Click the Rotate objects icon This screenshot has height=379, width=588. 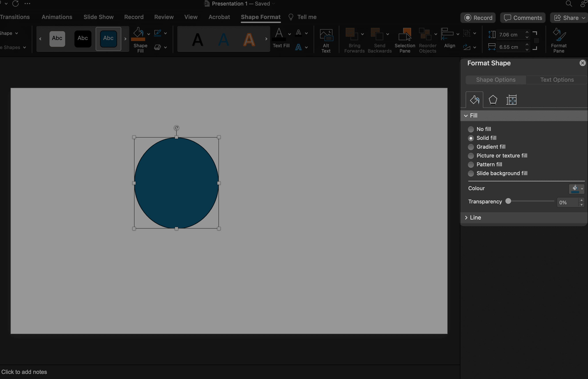[x=467, y=47]
